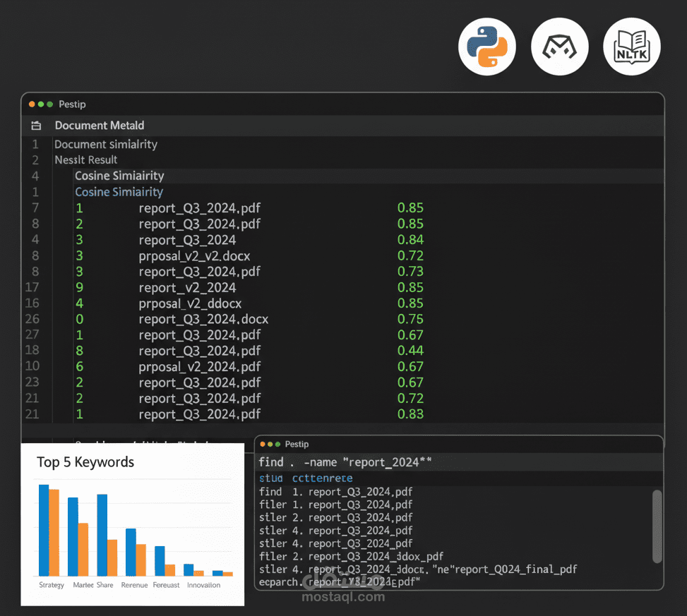Open the Document Metald header tab
Screen dimensions: 687x616
click(x=100, y=126)
